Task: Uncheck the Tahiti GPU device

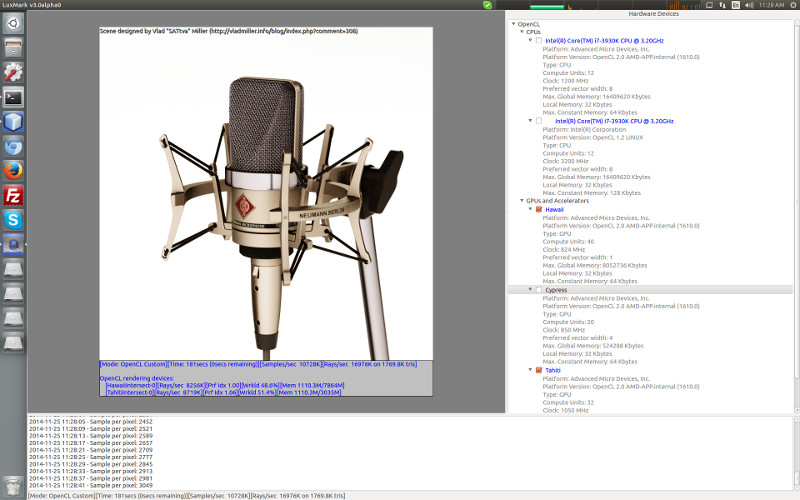Action: click(539, 370)
